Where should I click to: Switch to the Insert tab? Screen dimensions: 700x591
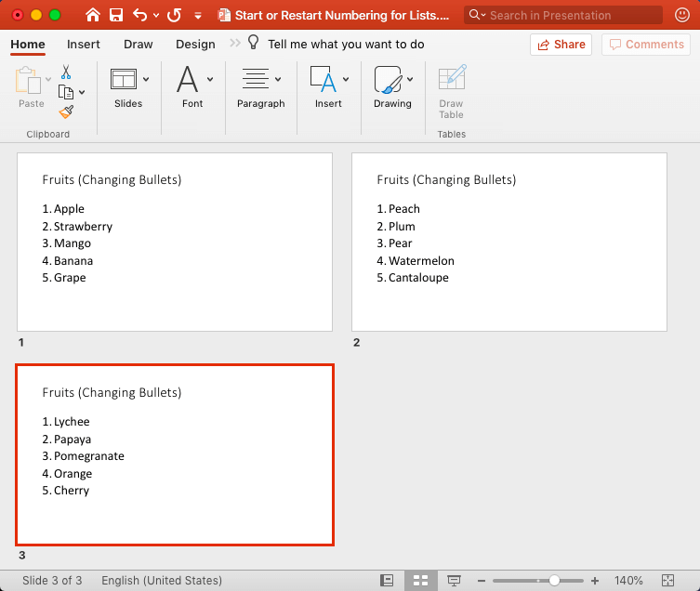[84, 45]
